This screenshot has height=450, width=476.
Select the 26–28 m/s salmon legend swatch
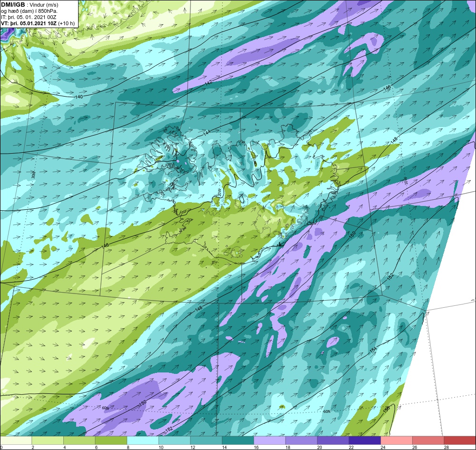(428, 440)
